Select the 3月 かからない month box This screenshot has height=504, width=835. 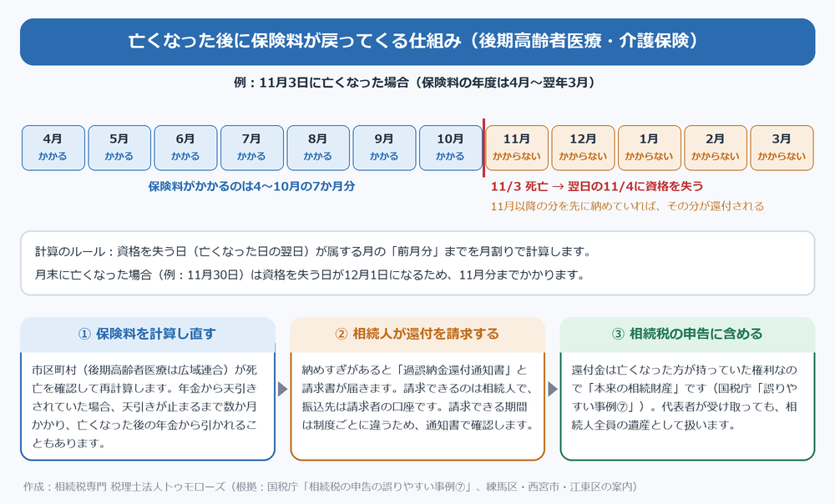(782, 148)
